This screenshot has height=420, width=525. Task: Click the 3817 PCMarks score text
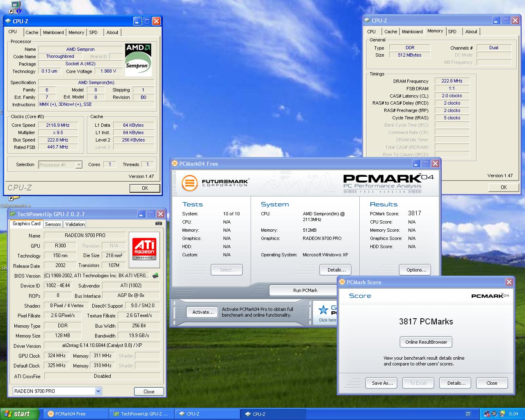426,322
